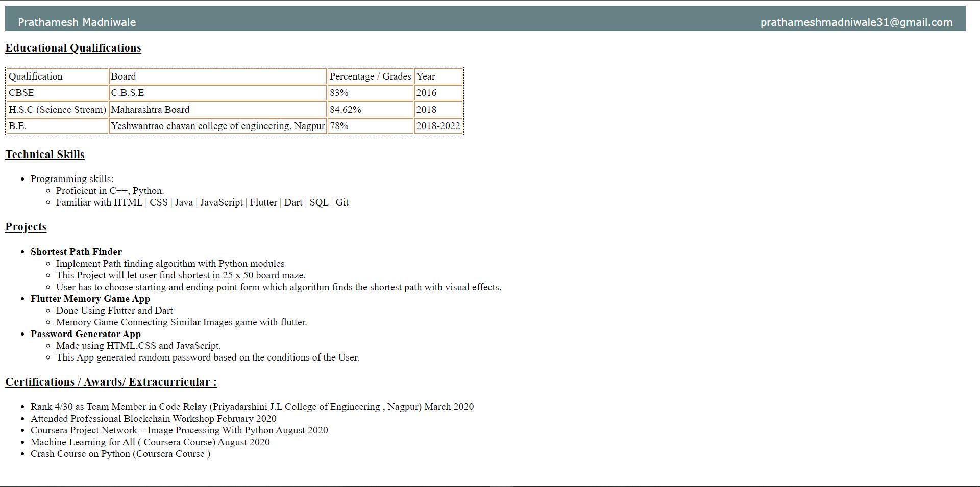The height and width of the screenshot is (487, 980).
Task: Click the Crash Course on Python bullet point
Action: coord(120,453)
